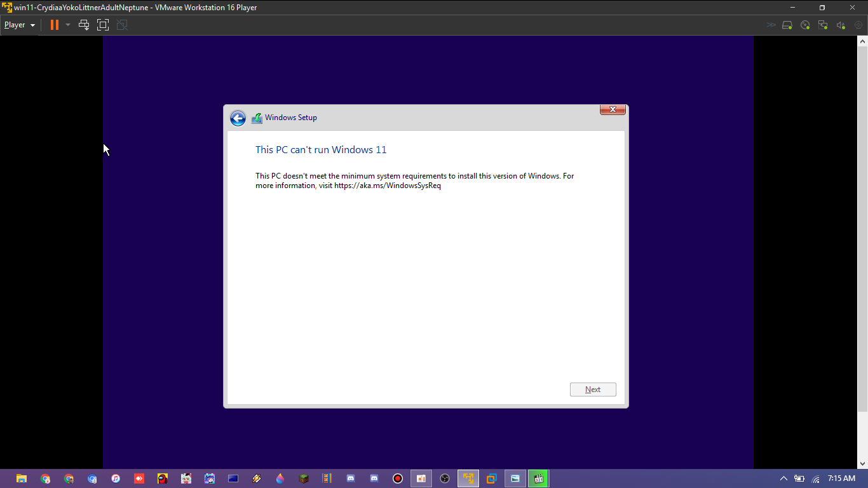Image resolution: width=868 pixels, height=488 pixels.
Task: Open Minecraft from the taskbar
Action: pyautogui.click(x=304, y=478)
